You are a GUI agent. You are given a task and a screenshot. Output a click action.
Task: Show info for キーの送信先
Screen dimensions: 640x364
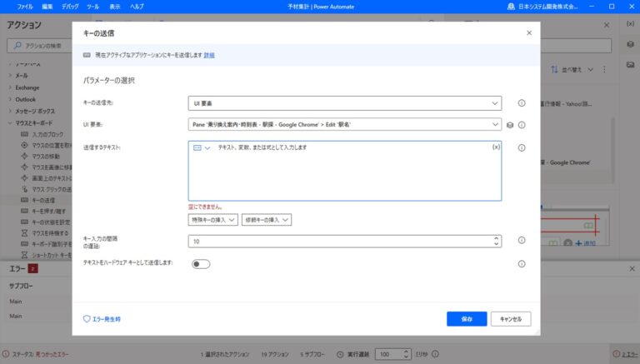point(522,103)
